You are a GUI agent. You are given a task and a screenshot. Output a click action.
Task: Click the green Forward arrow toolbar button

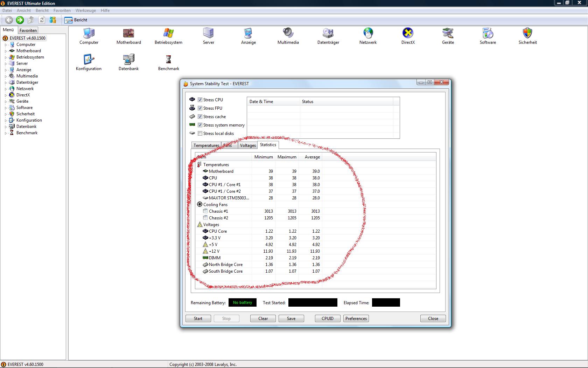(x=20, y=20)
